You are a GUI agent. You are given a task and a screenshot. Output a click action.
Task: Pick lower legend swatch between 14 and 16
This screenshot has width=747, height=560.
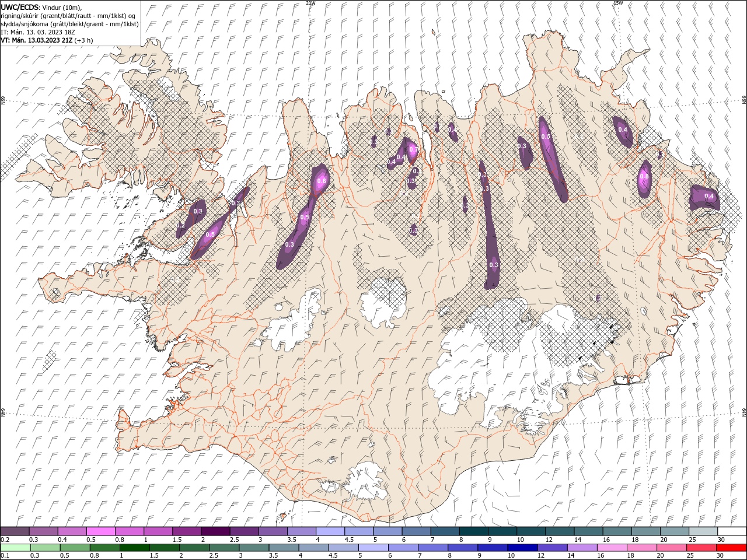582,548
